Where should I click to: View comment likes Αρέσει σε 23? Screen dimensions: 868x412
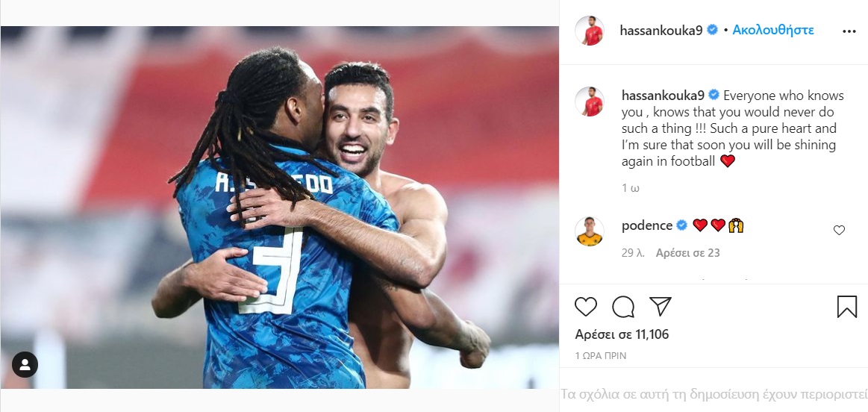[x=688, y=253]
